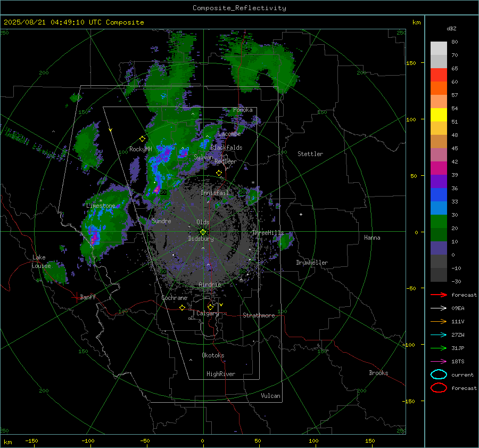Pick the blue 36 dBZ legend swatch
479x448 pixels.
click(x=439, y=195)
